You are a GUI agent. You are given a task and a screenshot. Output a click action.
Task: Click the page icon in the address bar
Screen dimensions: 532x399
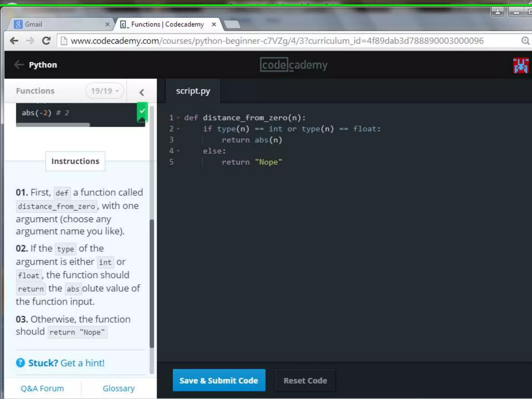64,41
